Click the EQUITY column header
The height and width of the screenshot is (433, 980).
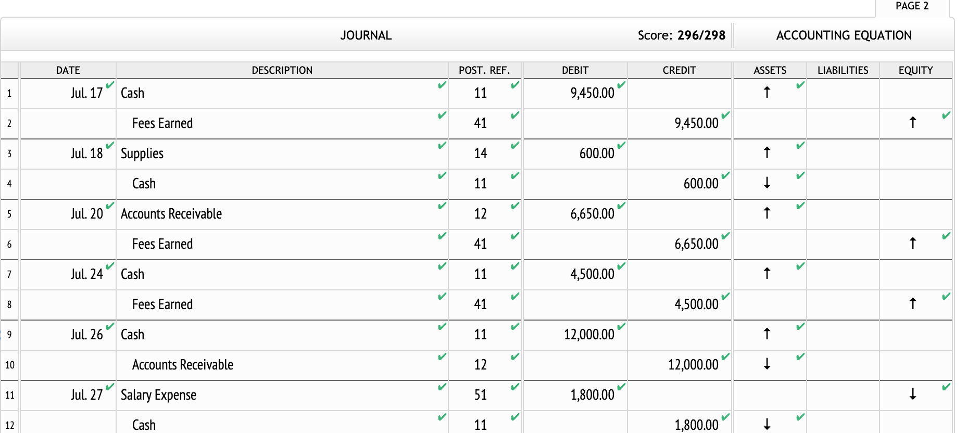(x=915, y=70)
